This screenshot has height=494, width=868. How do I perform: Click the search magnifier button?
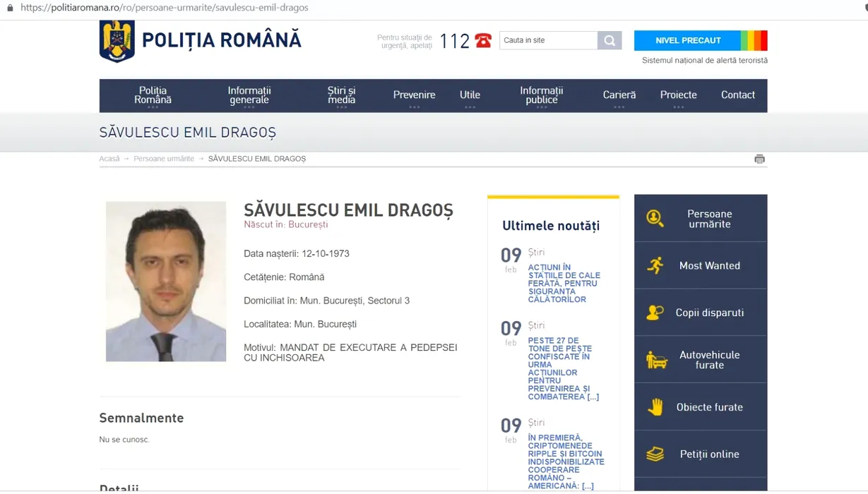(609, 40)
